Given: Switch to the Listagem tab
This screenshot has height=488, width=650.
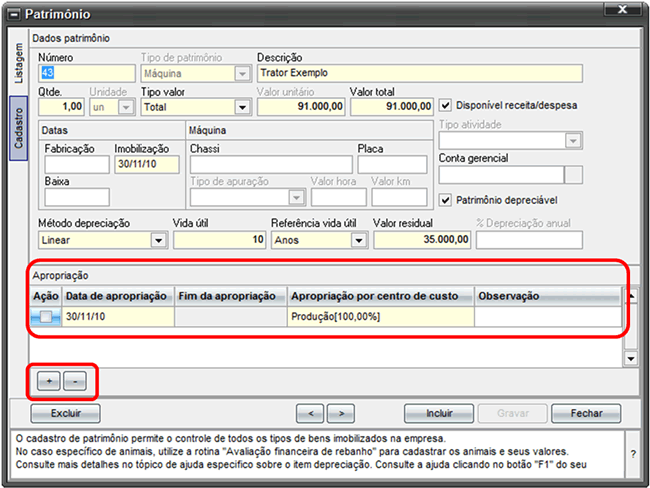Looking at the screenshot, I should pos(18,63).
